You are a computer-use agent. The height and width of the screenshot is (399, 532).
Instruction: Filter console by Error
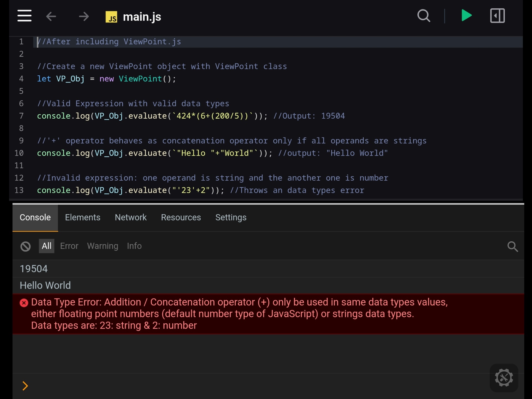point(69,246)
